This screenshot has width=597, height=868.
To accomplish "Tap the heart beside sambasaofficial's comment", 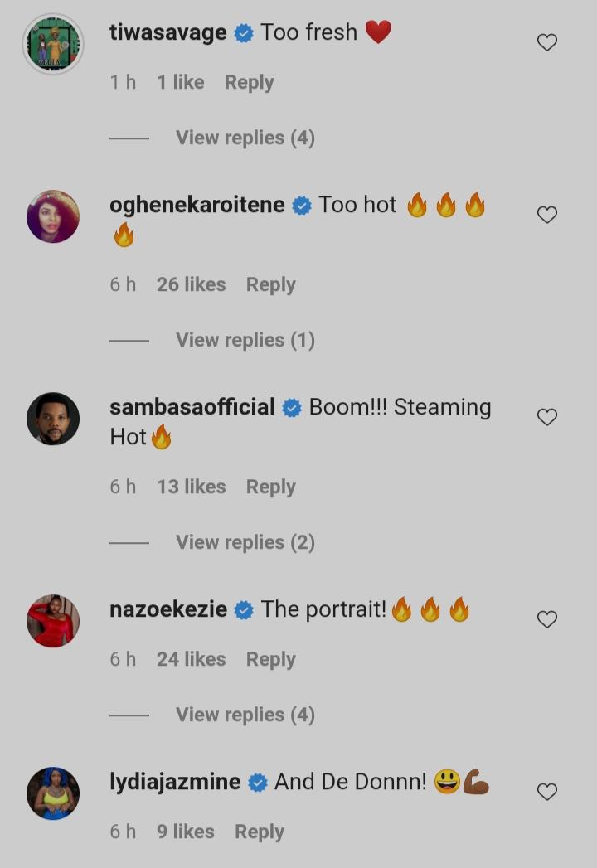I will [x=546, y=417].
